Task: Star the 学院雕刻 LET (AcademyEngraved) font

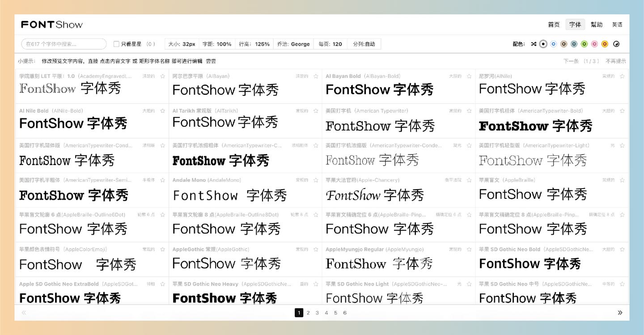Action: pyautogui.click(x=162, y=76)
